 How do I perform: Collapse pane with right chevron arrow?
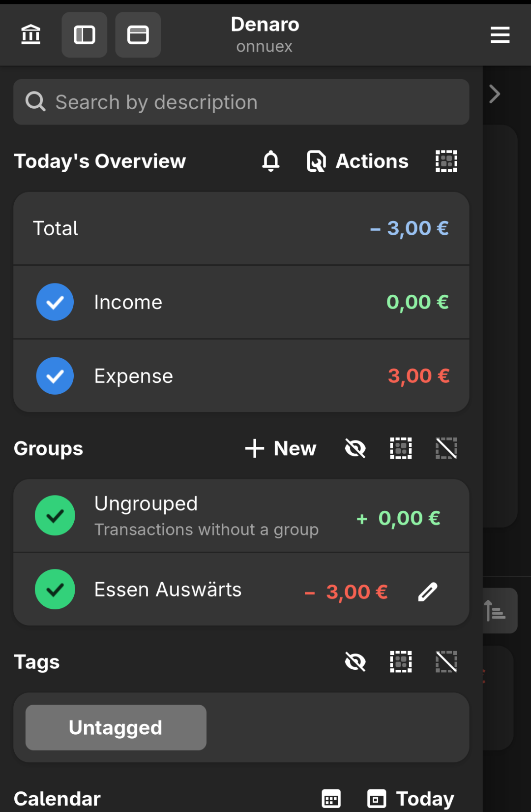click(x=495, y=94)
